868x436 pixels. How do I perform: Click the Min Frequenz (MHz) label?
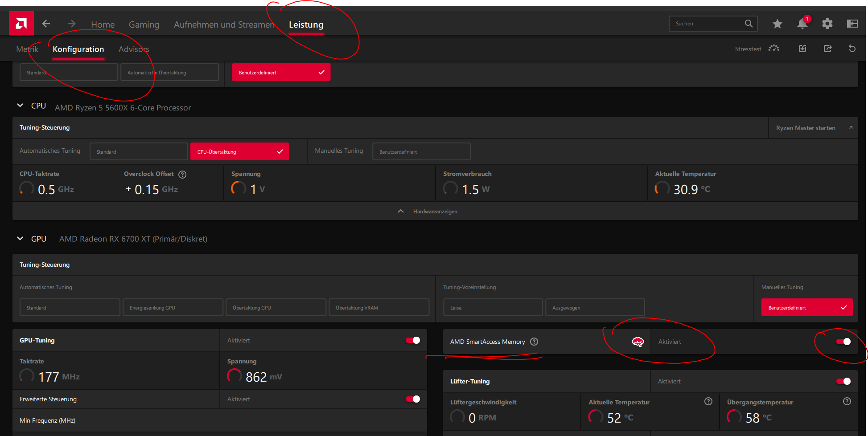click(48, 420)
